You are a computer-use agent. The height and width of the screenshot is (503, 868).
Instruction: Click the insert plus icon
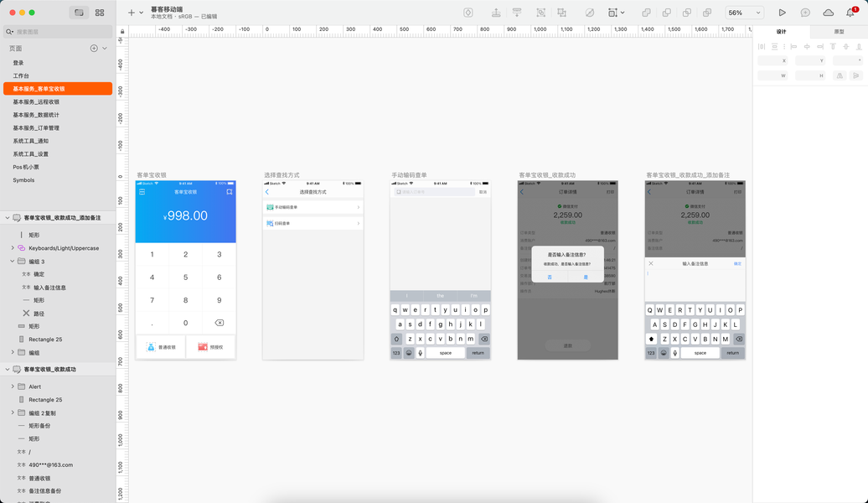coord(132,13)
